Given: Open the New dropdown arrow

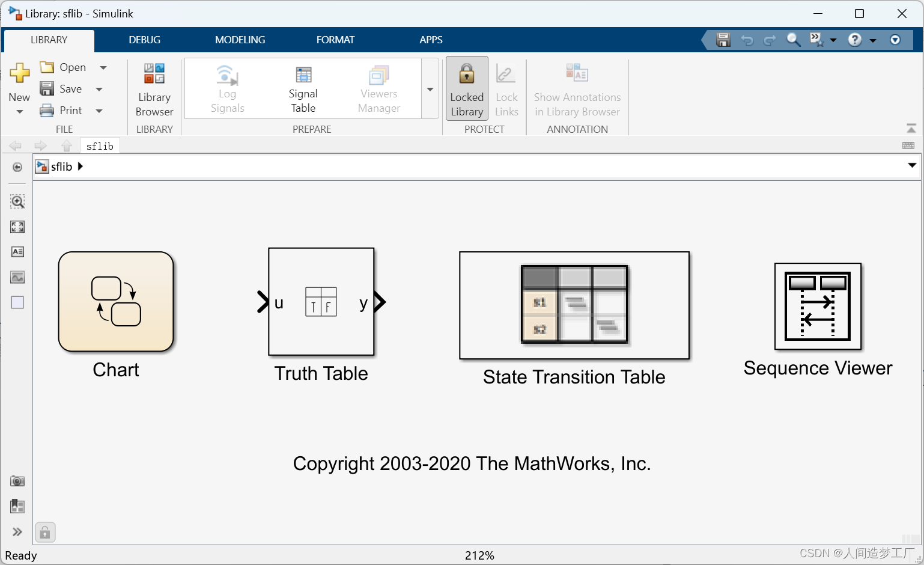Looking at the screenshot, I should pyautogui.click(x=19, y=112).
